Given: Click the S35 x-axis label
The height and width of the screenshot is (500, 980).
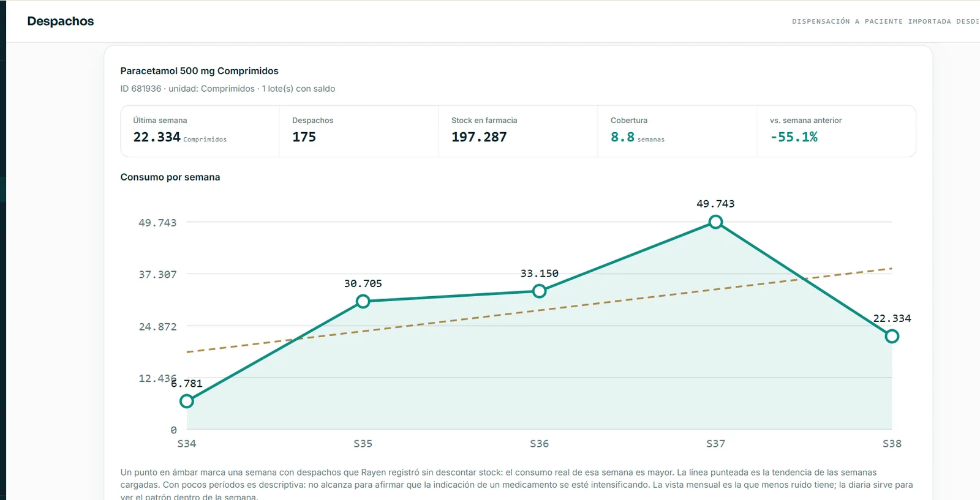Looking at the screenshot, I should pyautogui.click(x=363, y=444).
